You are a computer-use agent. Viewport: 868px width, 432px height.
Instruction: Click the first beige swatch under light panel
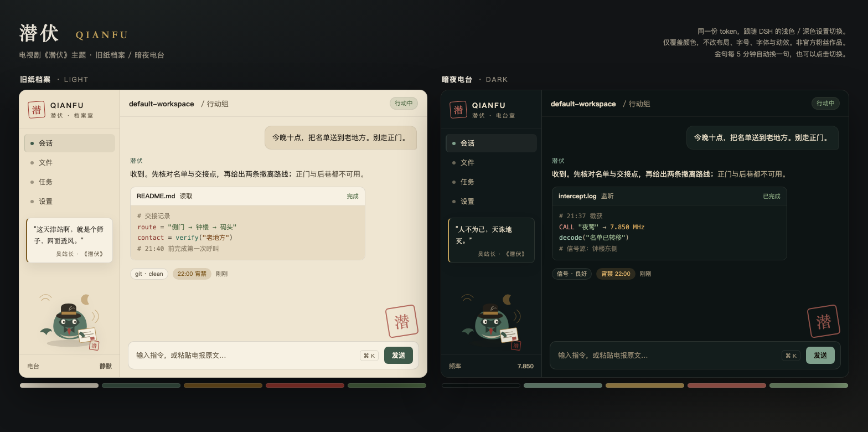click(x=59, y=385)
